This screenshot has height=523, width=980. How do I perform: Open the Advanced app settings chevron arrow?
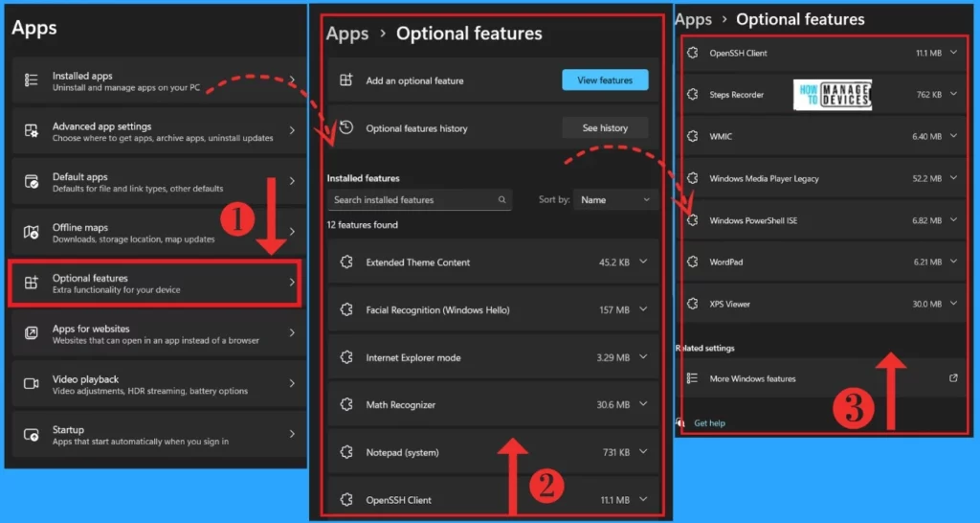coord(292,130)
